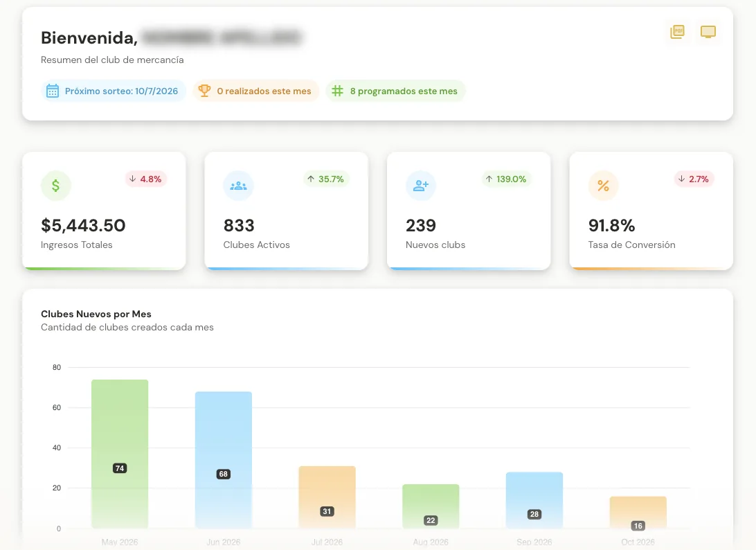This screenshot has width=756, height=550.
Task: Click the up arrow in 35.7% badge
Action: coord(311,179)
